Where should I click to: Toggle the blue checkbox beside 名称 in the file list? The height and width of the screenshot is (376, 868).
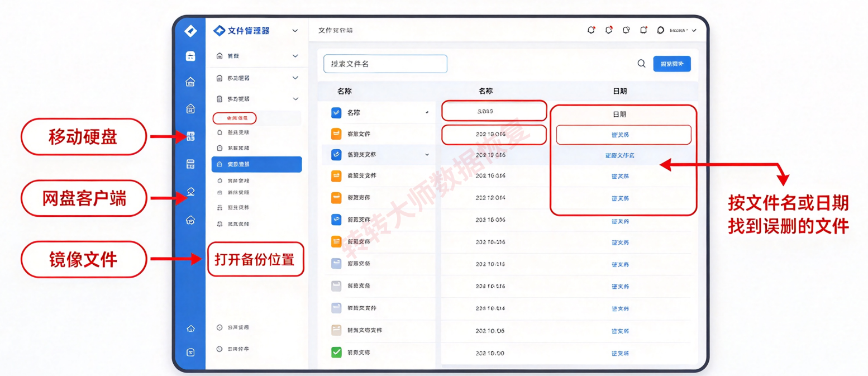coord(336,112)
